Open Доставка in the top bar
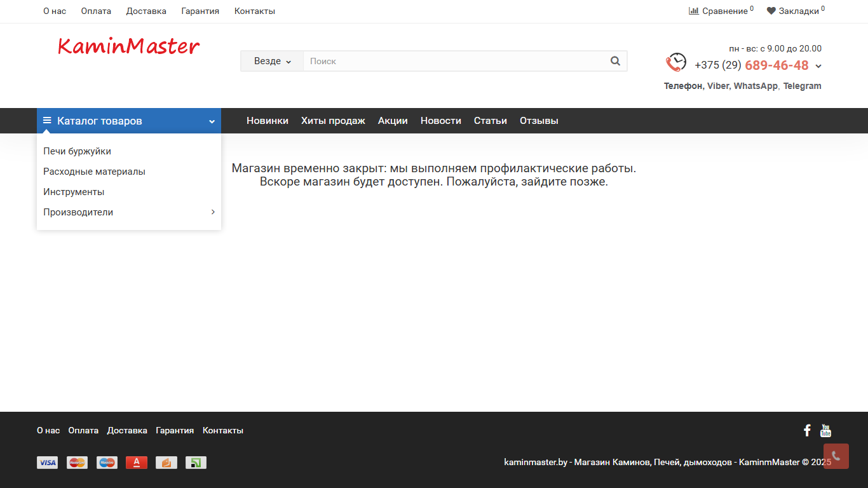The height and width of the screenshot is (488, 868). click(x=146, y=11)
